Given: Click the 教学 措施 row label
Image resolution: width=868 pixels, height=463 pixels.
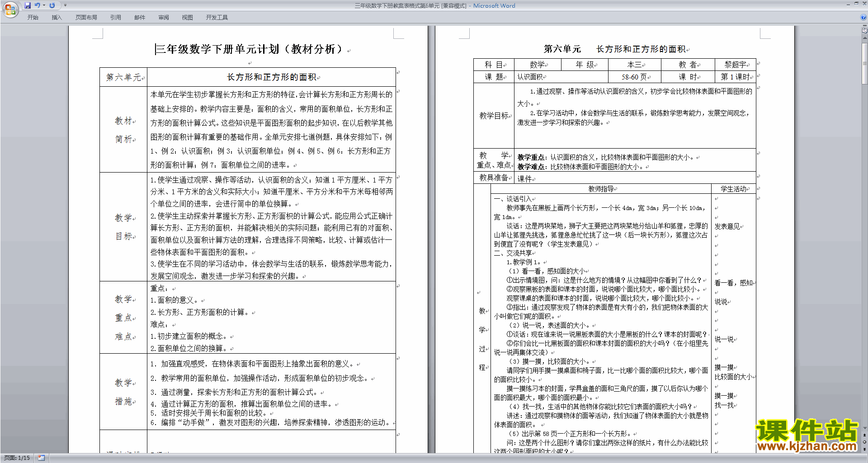Looking at the screenshot, I should click(123, 392).
